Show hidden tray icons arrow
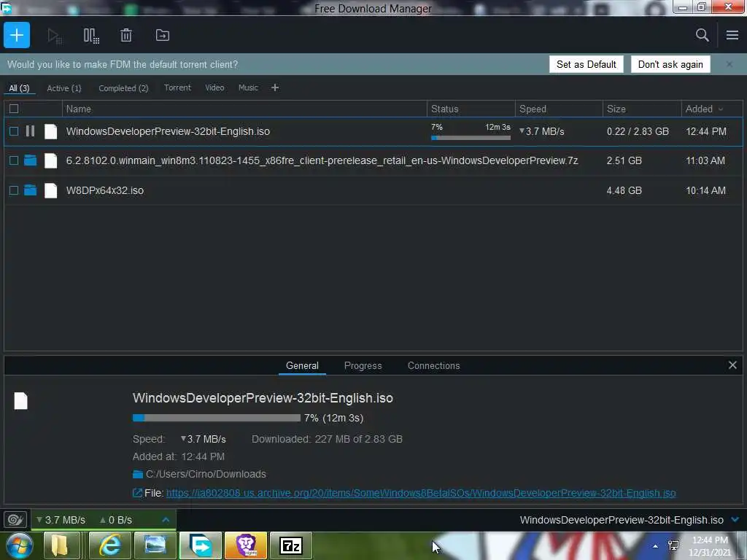 [656, 546]
